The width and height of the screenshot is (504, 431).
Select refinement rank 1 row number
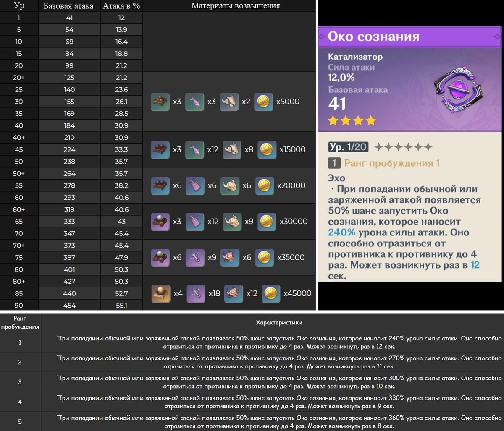click(x=20, y=342)
